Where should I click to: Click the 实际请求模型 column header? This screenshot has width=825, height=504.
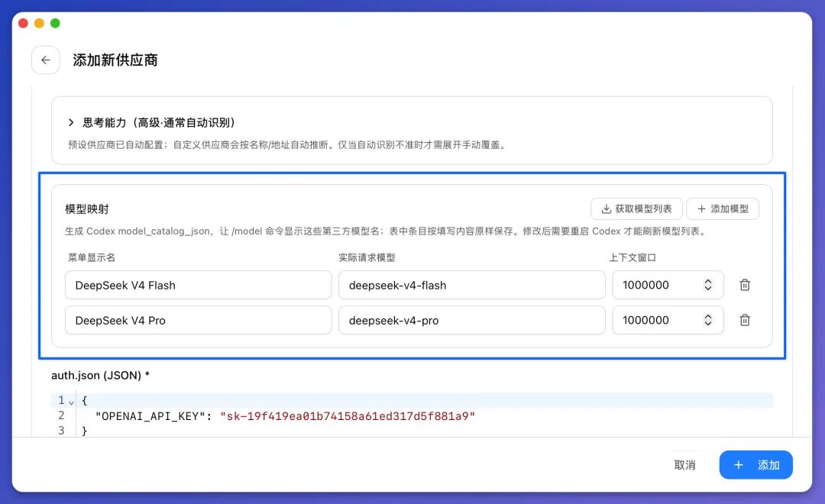367,258
